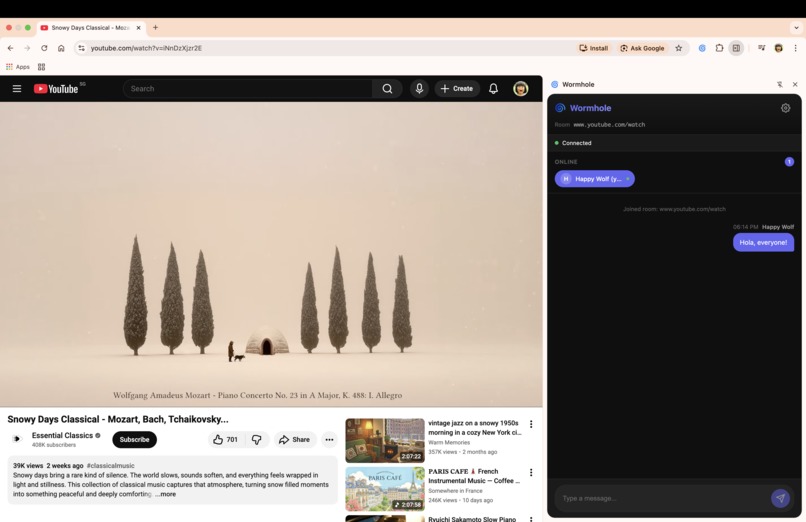
Task: Open options for PARIS CAFE video
Action: pyautogui.click(x=531, y=473)
